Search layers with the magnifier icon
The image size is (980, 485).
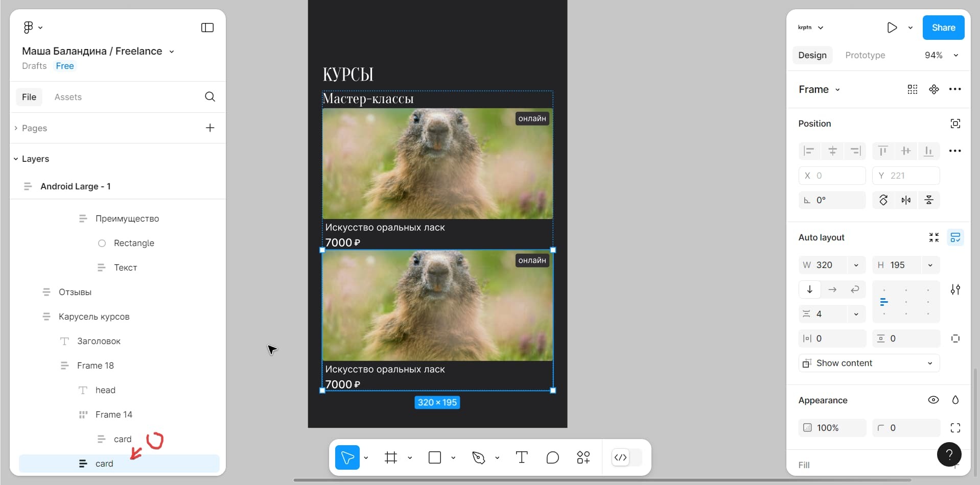[210, 97]
